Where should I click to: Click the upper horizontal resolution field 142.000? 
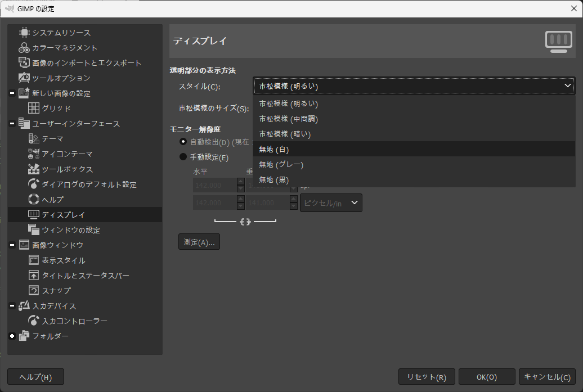[x=214, y=185]
